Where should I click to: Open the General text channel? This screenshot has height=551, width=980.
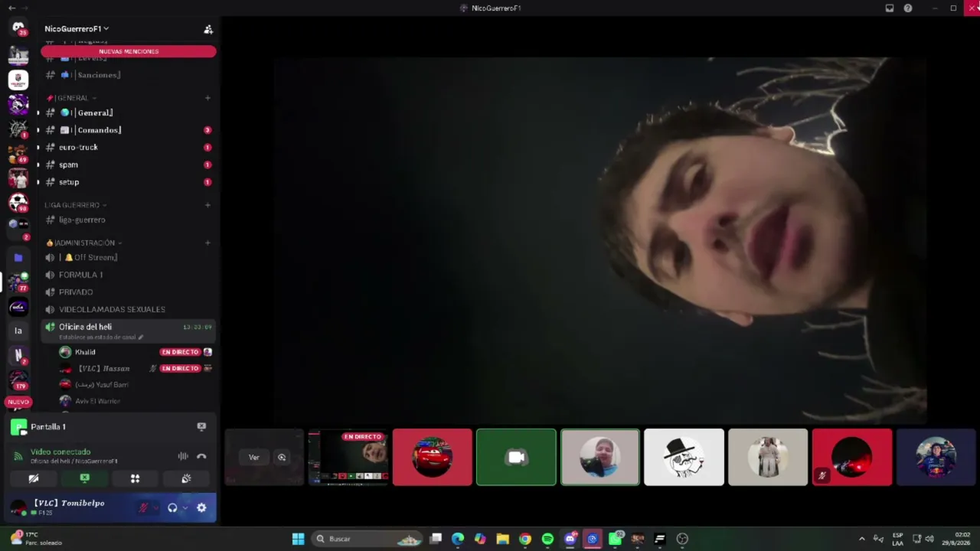128,112
